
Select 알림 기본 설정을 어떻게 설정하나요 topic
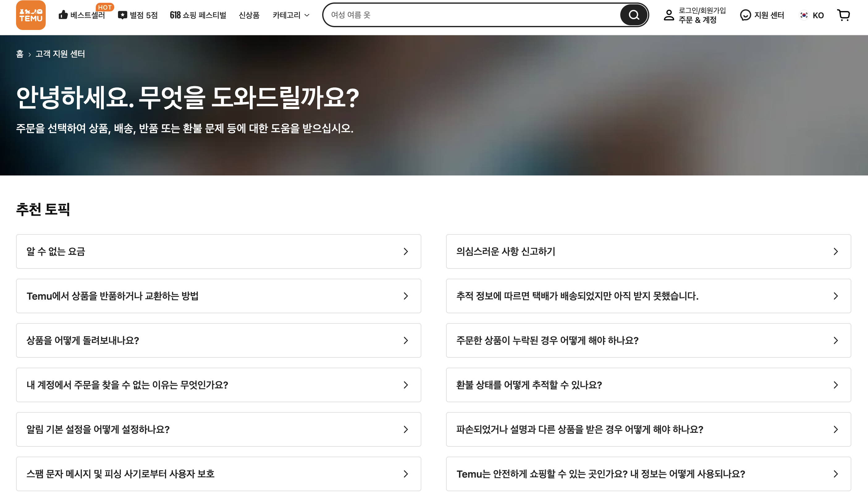click(x=218, y=429)
